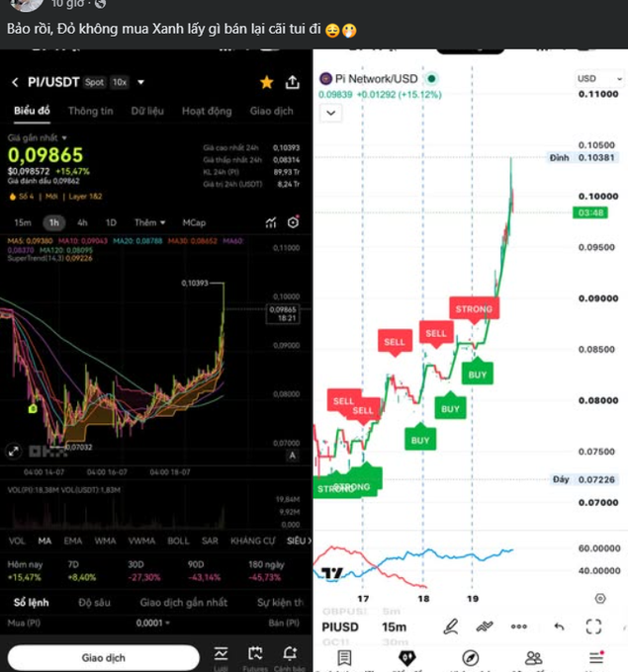Select the Spot badge
This screenshot has width=628, height=672.
[x=94, y=82]
